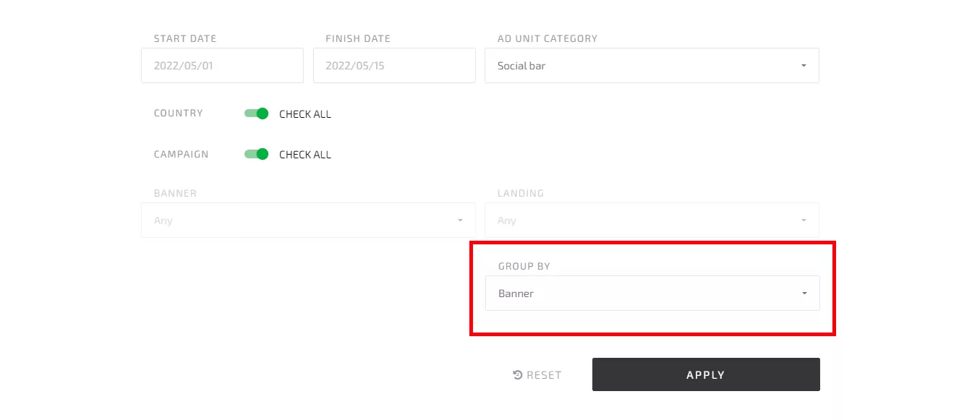Click the Landing filter dropdown arrow

[x=804, y=220]
